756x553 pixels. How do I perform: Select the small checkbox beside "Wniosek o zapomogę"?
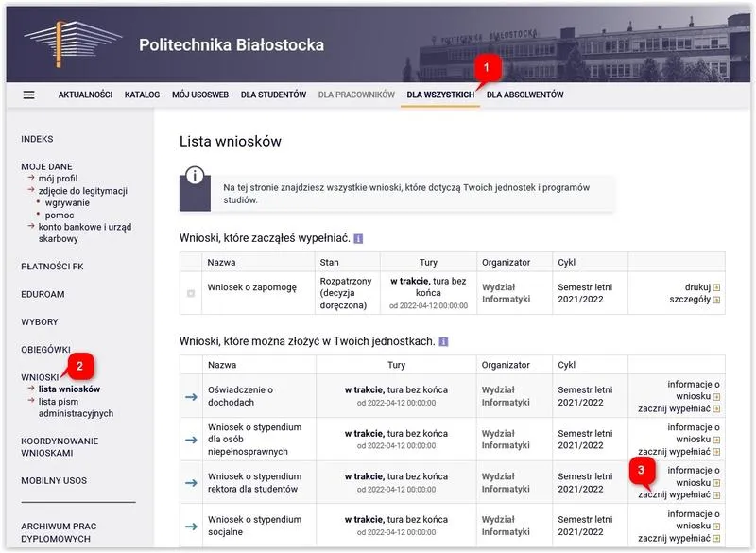pyautogui.click(x=189, y=291)
